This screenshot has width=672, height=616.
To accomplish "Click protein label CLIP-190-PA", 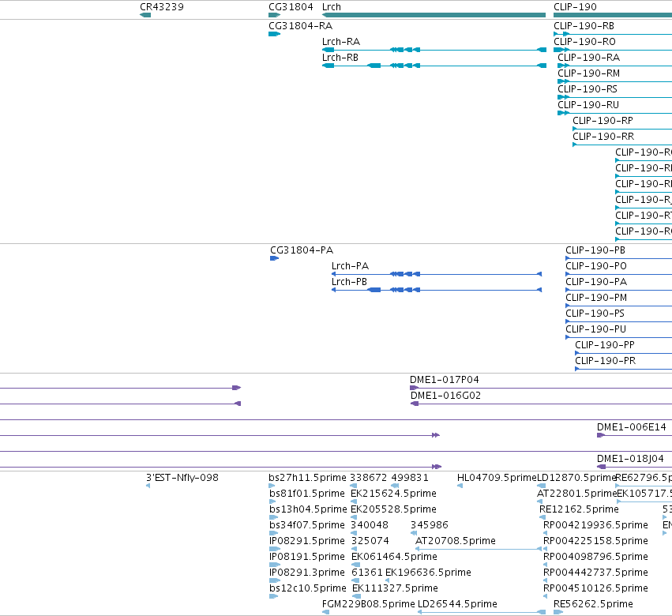I will click(x=596, y=282).
